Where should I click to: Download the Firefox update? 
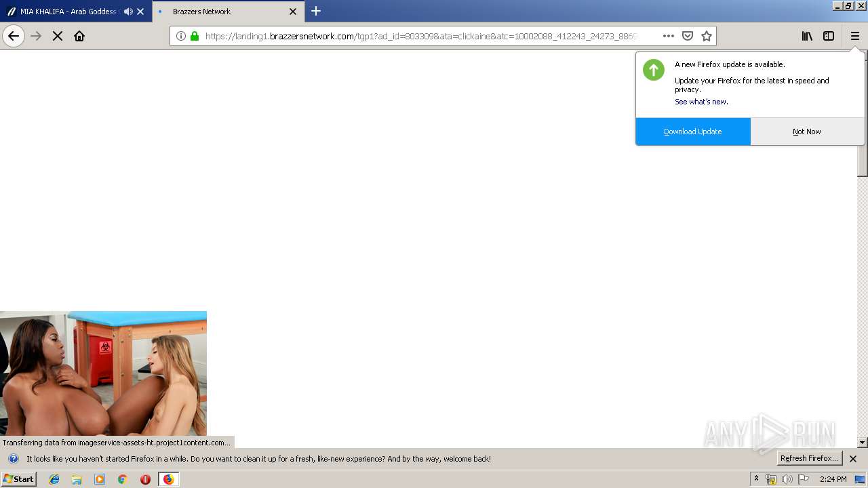[x=693, y=131]
